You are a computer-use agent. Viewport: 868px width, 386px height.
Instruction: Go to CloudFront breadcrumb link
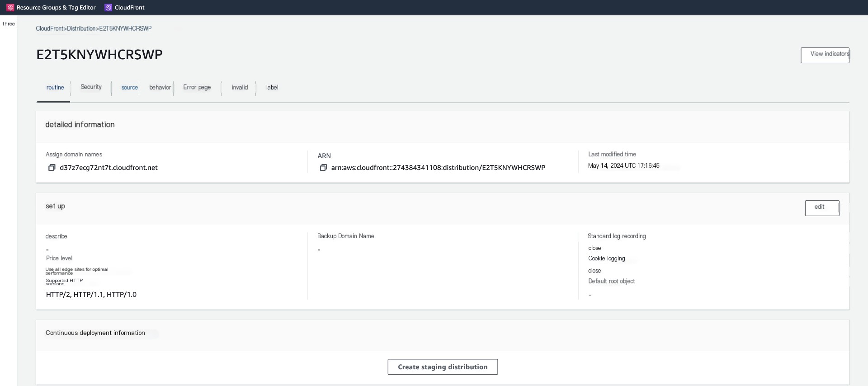pos(50,28)
